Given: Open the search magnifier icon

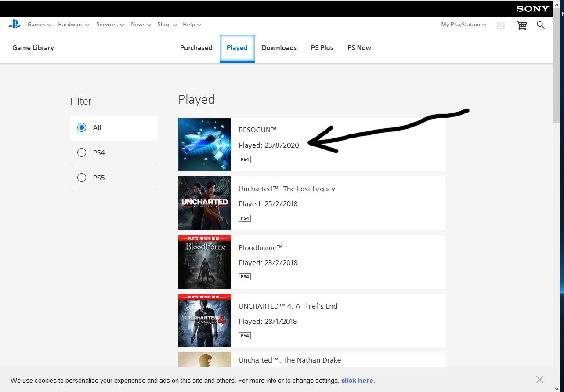Looking at the screenshot, I should [541, 25].
